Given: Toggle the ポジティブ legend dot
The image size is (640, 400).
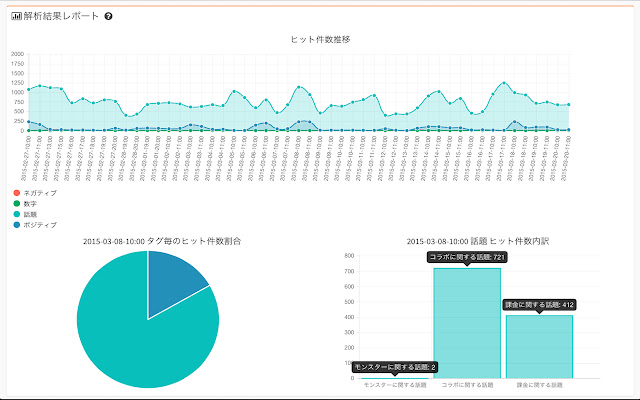Looking at the screenshot, I should 16,225.
